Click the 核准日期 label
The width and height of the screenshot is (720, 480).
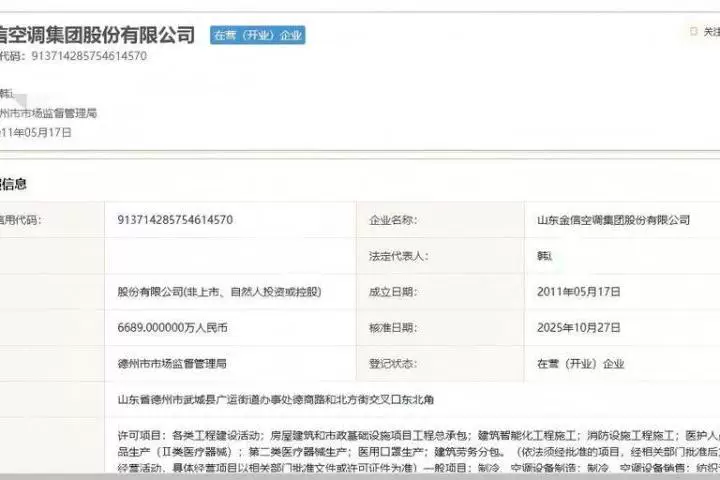393,328
